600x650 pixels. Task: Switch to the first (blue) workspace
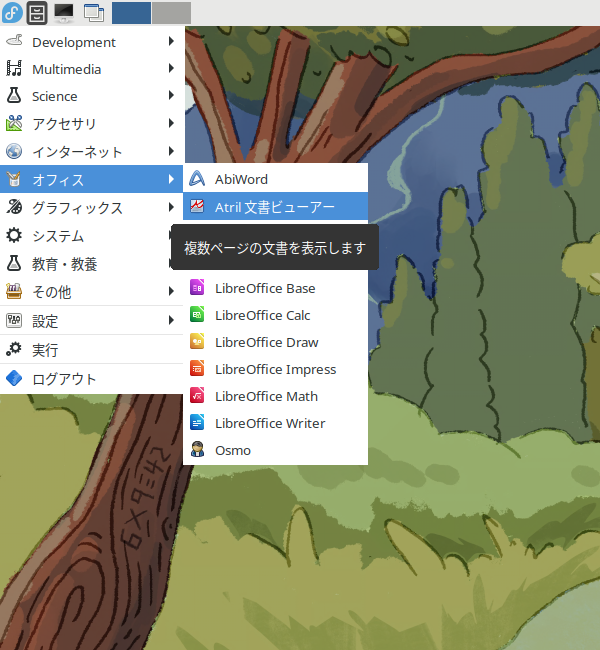click(x=131, y=12)
